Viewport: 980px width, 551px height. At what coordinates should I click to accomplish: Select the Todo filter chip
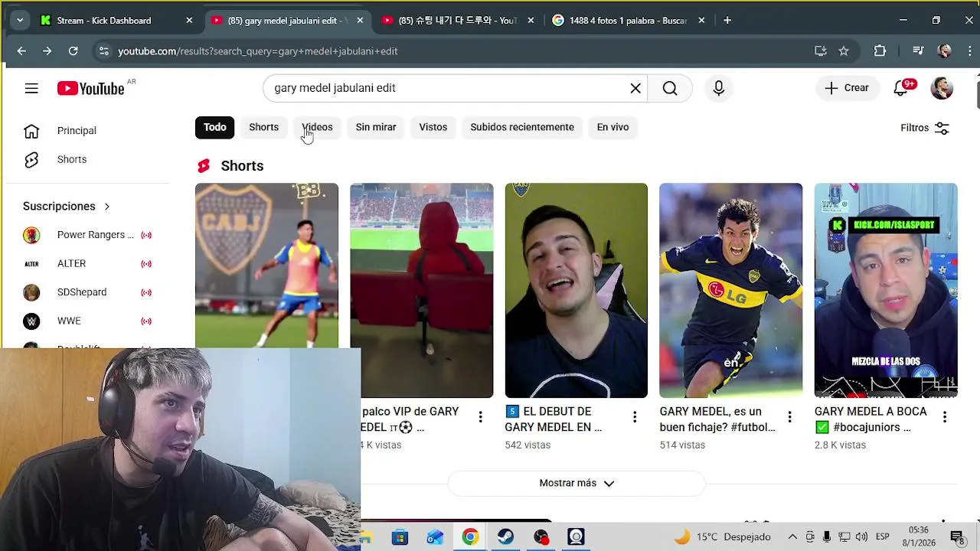click(x=214, y=127)
